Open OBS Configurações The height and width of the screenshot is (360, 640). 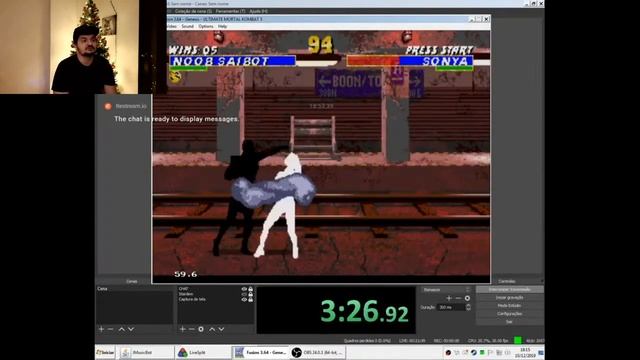click(x=509, y=314)
